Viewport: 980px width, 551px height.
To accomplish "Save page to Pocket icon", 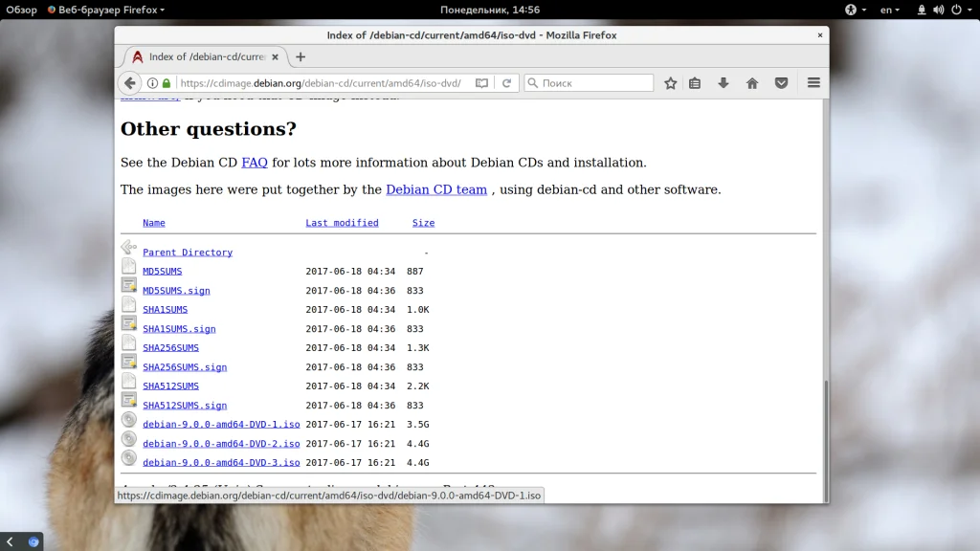I will pos(781,83).
